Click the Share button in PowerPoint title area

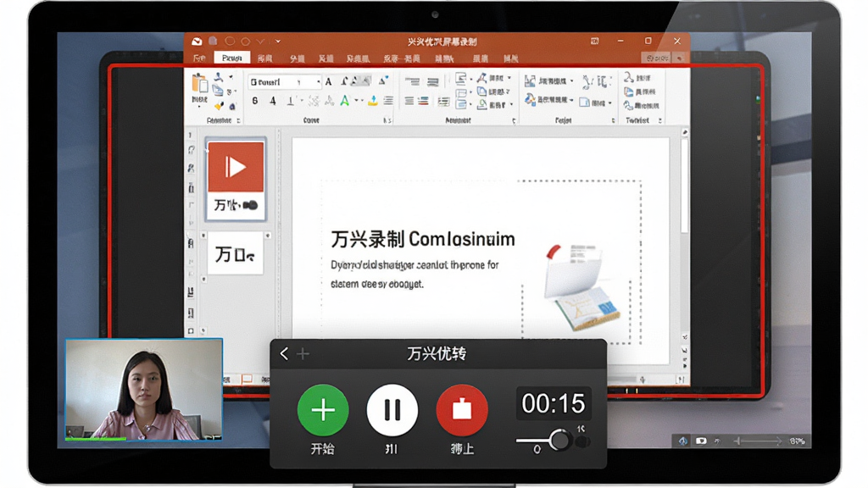coord(657,58)
